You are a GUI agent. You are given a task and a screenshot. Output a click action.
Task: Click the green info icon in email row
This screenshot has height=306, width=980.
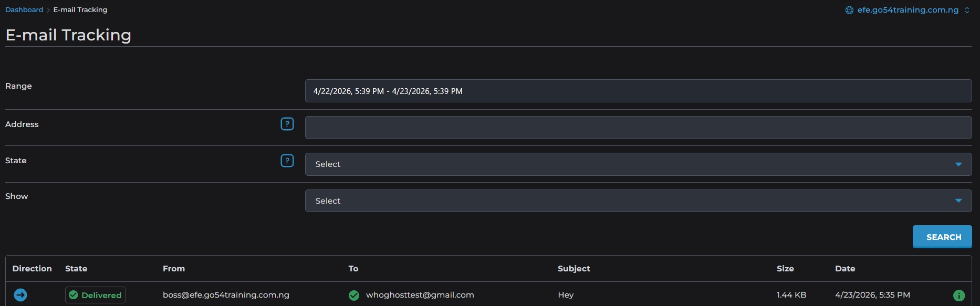958,296
